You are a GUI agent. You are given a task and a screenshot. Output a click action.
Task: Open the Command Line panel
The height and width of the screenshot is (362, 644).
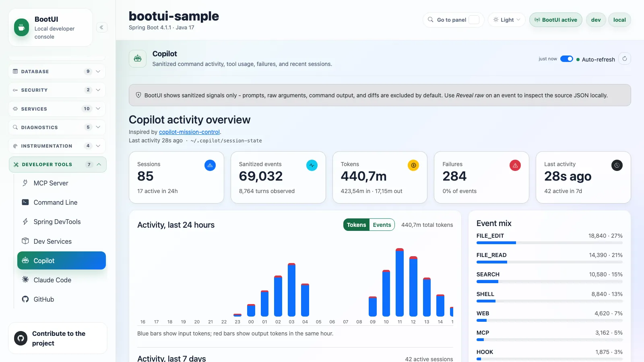(61, 202)
